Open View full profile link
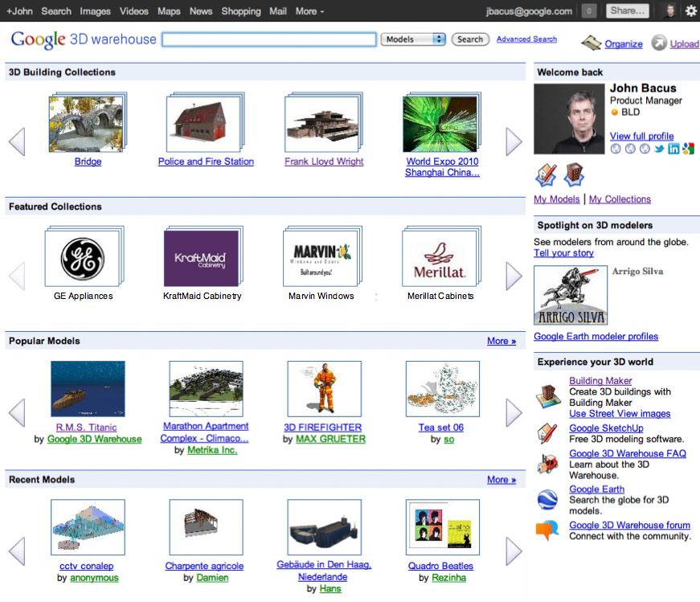The width and height of the screenshot is (700, 602). pos(642,136)
